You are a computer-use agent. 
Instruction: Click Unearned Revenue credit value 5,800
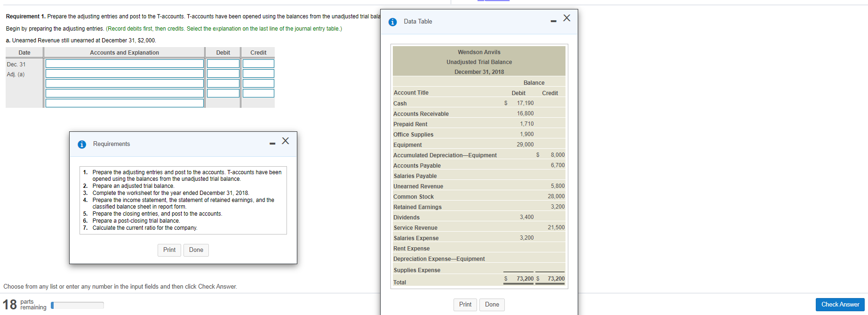click(557, 186)
